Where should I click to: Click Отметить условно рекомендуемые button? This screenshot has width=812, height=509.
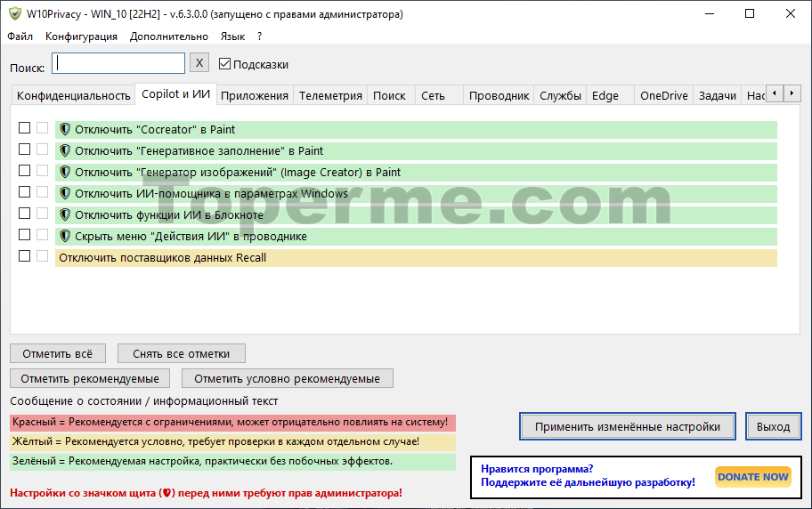pyautogui.click(x=287, y=378)
